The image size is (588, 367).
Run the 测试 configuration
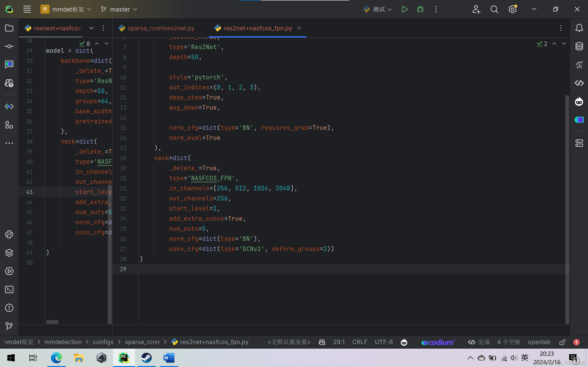click(404, 9)
